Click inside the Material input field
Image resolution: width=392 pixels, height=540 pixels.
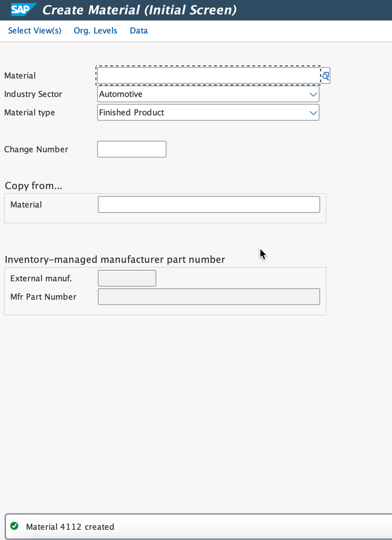208,76
